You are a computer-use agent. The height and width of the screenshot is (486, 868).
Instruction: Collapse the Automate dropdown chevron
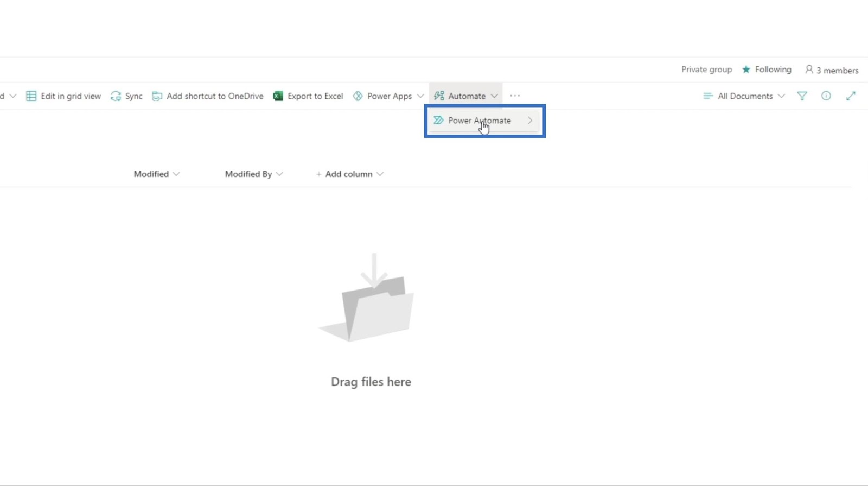click(x=494, y=96)
